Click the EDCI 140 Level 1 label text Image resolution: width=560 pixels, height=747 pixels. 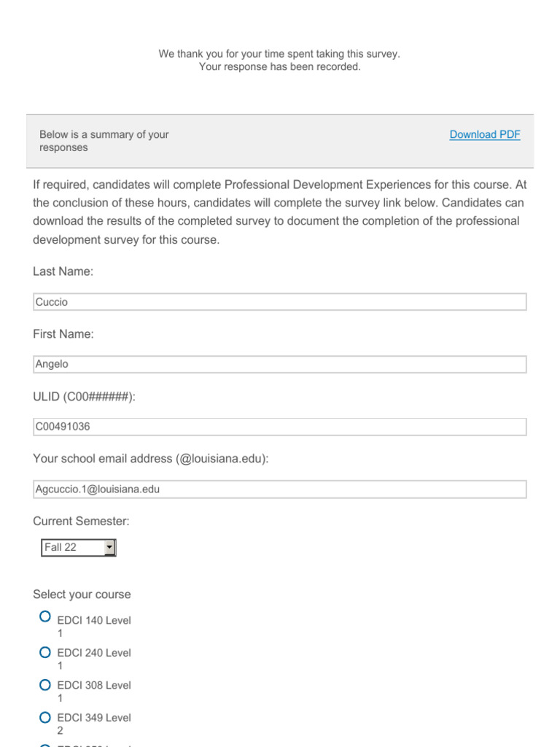point(93,627)
